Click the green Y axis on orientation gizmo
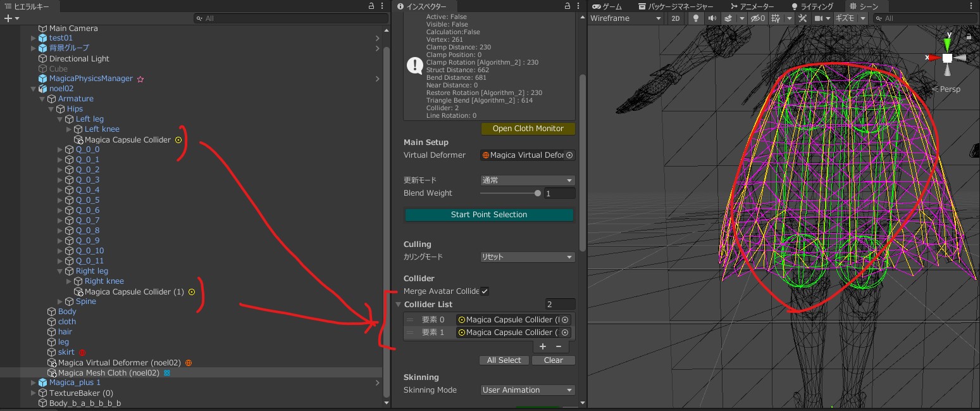Image resolution: width=980 pixels, height=411 pixels. coord(947,43)
